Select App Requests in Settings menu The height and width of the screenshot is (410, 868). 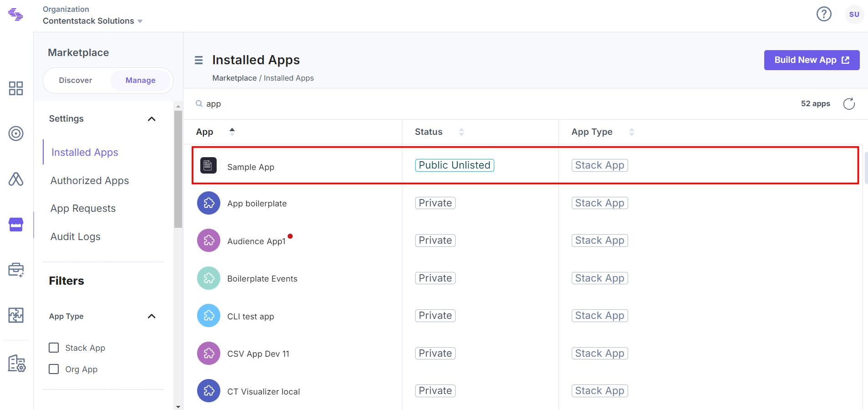click(x=83, y=208)
